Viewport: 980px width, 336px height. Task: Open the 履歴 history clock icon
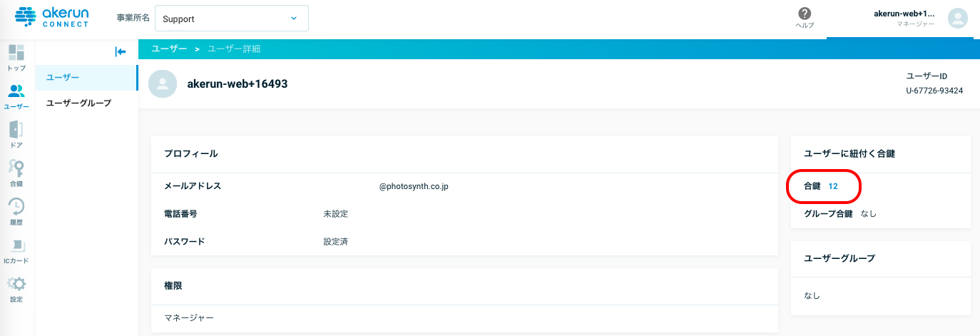pos(16,212)
